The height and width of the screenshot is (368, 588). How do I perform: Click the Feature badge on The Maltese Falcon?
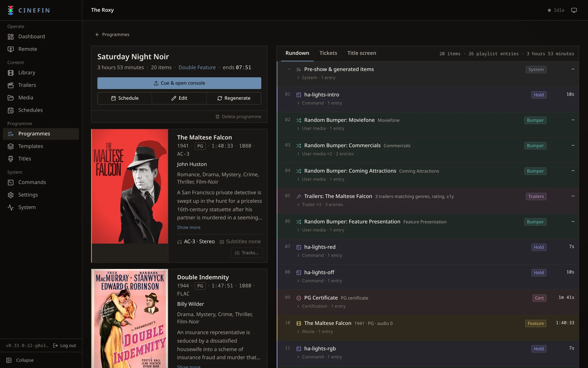[536, 324]
